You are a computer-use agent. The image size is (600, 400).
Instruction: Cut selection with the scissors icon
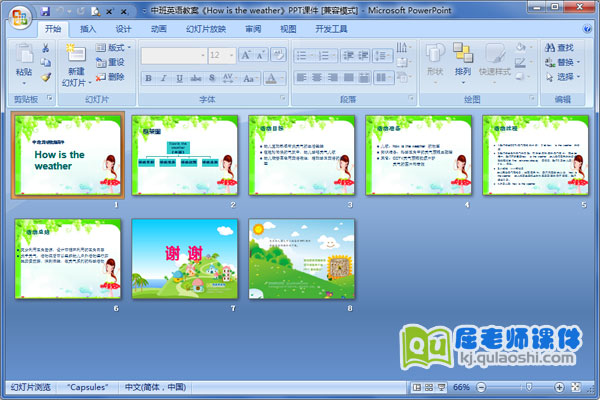[x=46, y=47]
